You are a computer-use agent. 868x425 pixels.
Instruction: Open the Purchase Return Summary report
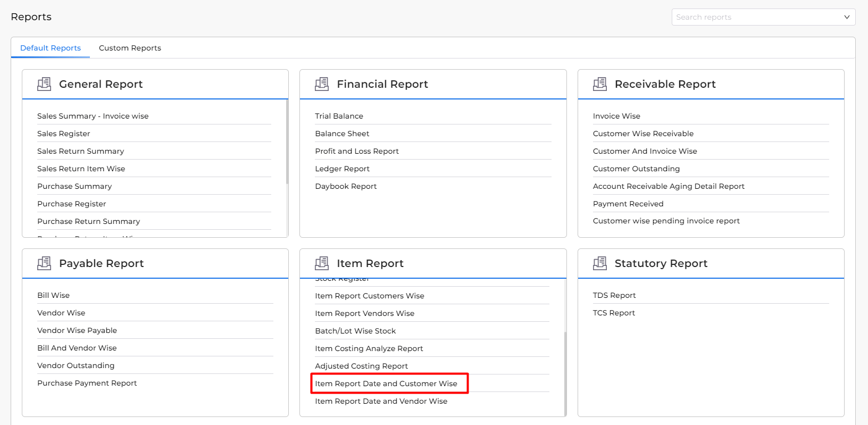(x=89, y=221)
